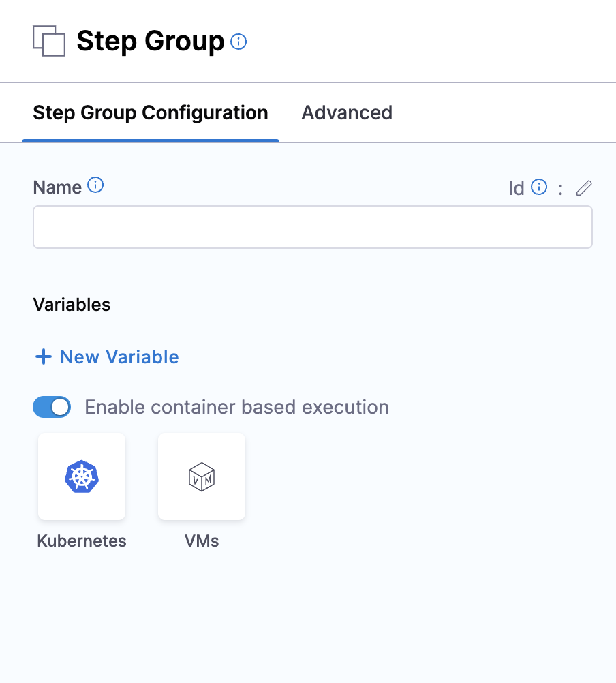Click the plus icon before New Variable
Image resolution: width=616 pixels, height=683 pixels.
click(x=44, y=357)
